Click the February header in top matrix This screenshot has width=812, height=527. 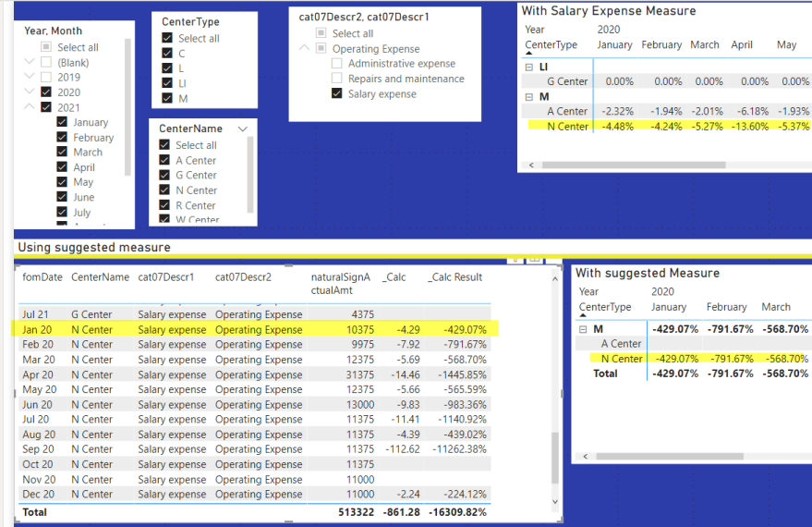pos(661,44)
